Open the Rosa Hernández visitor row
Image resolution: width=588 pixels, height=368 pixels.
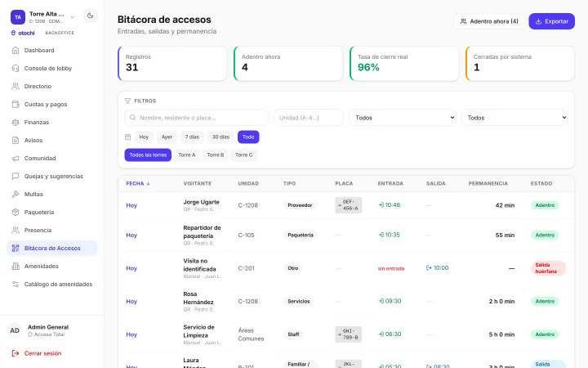tap(345, 302)
